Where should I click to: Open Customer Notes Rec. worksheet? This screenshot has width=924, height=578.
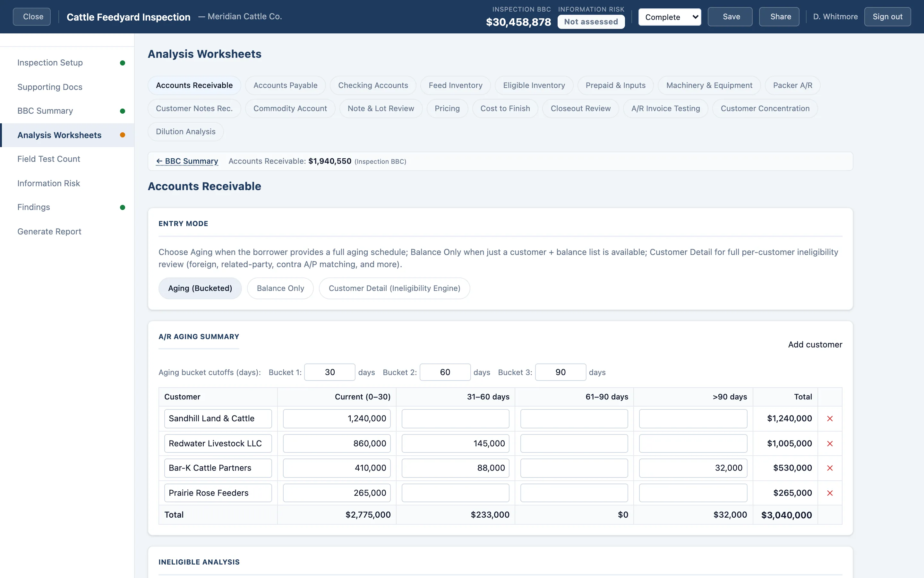pos(194,109)
